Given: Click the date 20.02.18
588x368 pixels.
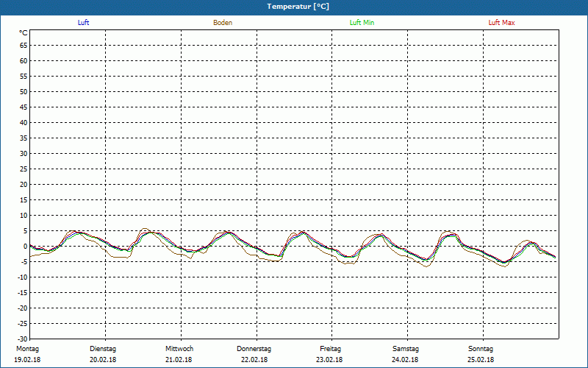Looking at the screenshot, I should click(103, 360).
